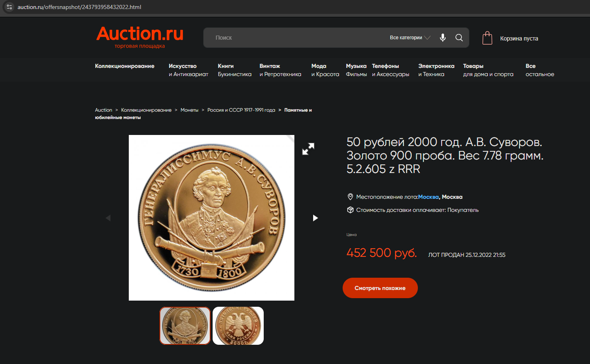Select the Suvorov obverse thumbnail
Screen dimensions: 590x364
pyautogui.click(x=185, y=326)
